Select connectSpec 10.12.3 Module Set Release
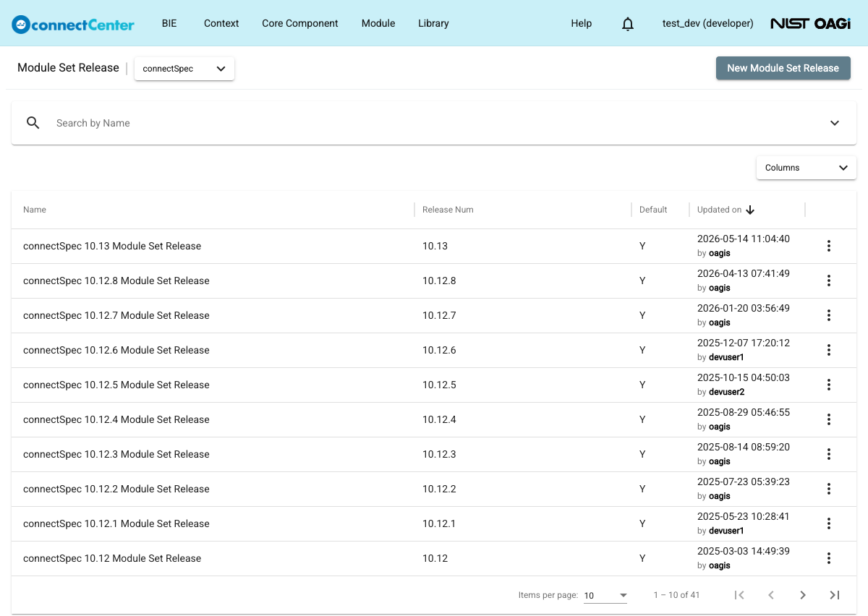Viewport: 868px width, 616px height. (116, 454)
